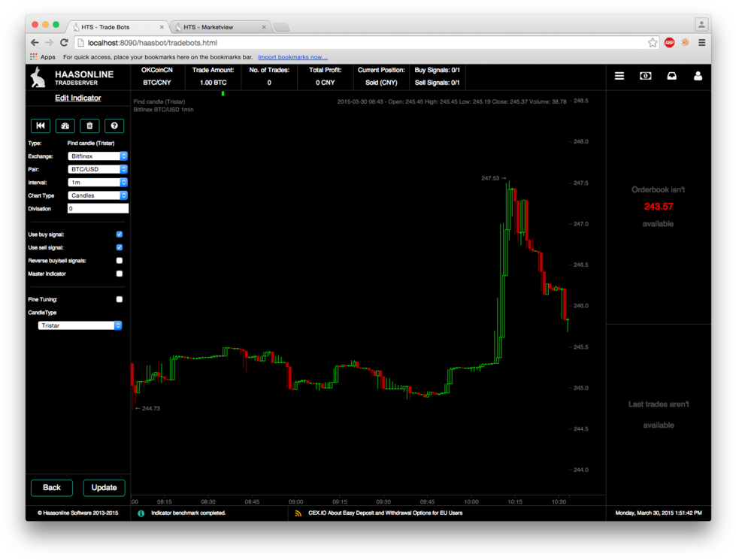Viewport: 736px width, 560px height.
Task: Click the green signal marker above chart
Action: tap(223, 94)
